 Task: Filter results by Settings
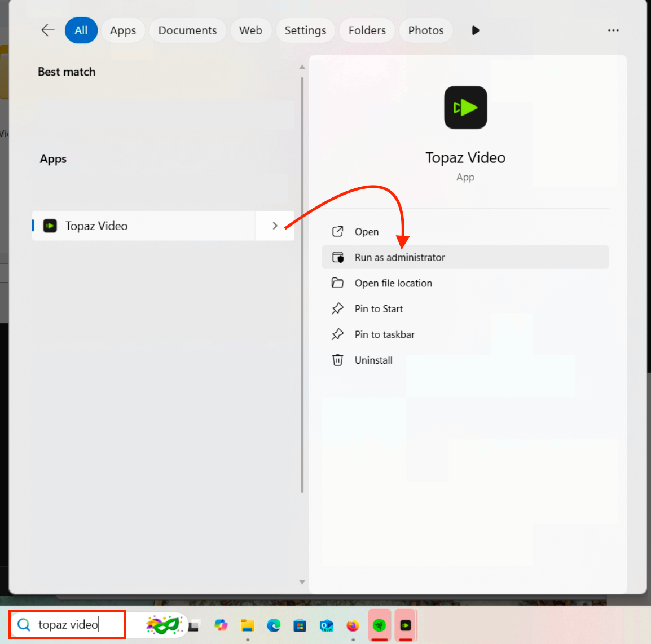pyautogui.click(x=305, y=30)
